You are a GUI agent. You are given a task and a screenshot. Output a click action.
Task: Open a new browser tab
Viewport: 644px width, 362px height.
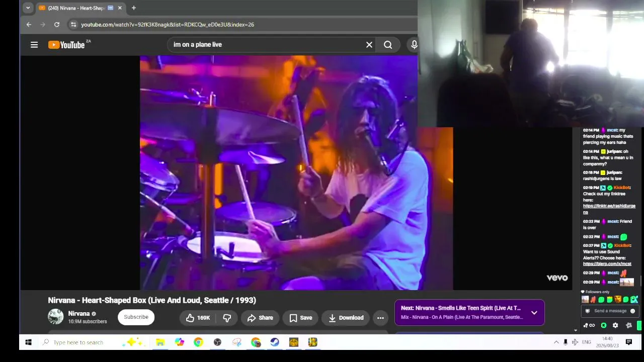[x=133, y=8]
